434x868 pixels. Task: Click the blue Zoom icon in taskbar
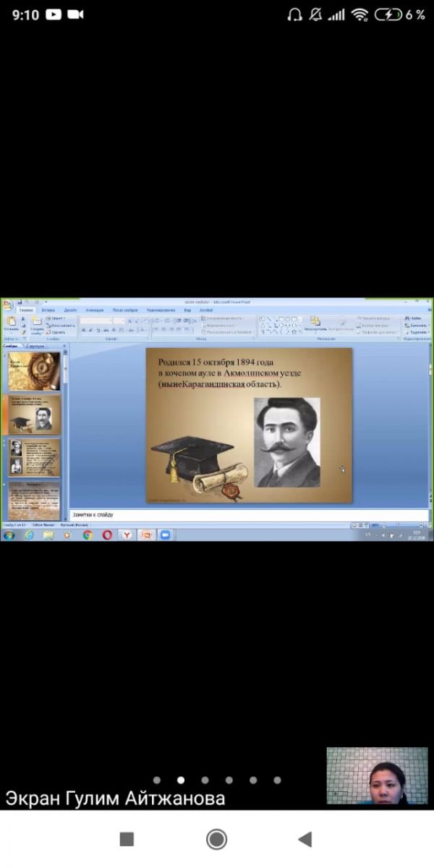pyautogui.click(x=165, y=535)
